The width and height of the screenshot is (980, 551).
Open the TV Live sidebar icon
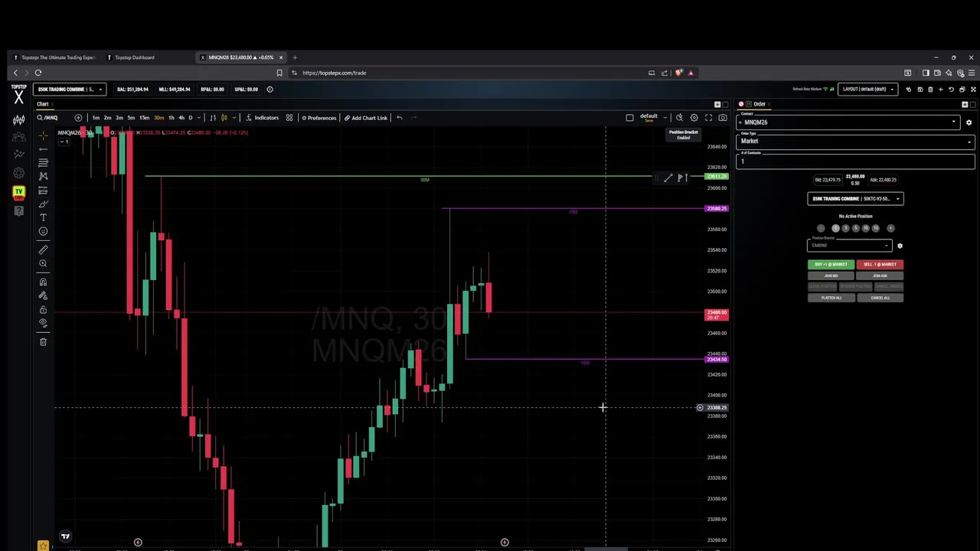tap(18, 191)
